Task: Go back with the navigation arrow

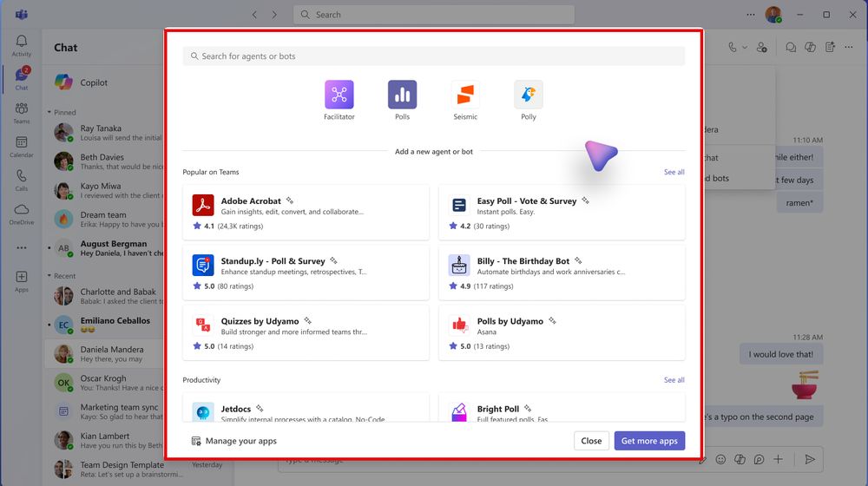Action: point(254,15)
